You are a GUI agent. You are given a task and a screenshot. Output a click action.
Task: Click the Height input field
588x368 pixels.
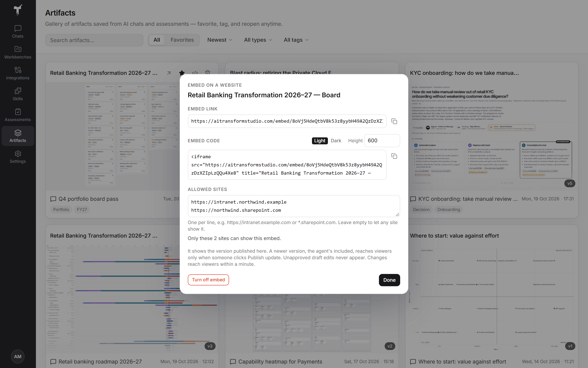[x=382, y=141]
